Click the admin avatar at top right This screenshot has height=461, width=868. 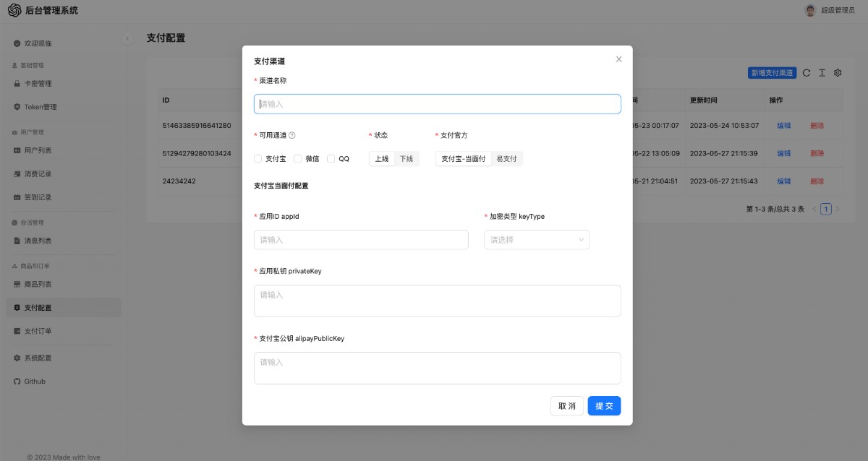coord(810,10)
